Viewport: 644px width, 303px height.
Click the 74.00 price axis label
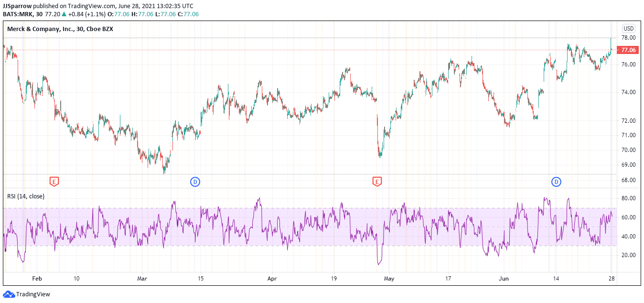[628, 92]
